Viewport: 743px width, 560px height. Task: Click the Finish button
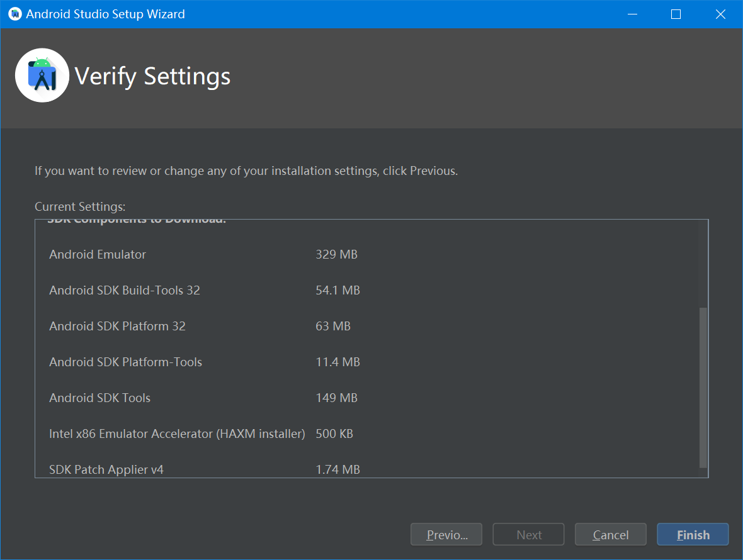(692, 534)
